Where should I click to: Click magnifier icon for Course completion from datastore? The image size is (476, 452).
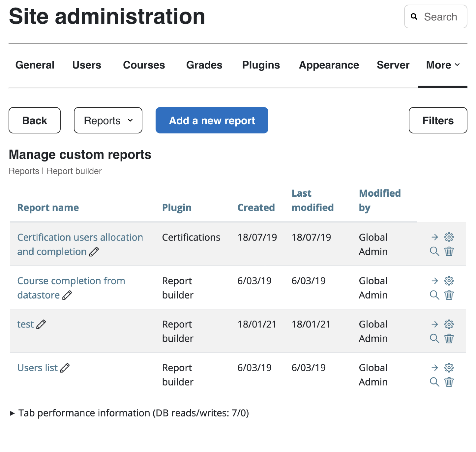coord(434,295)
